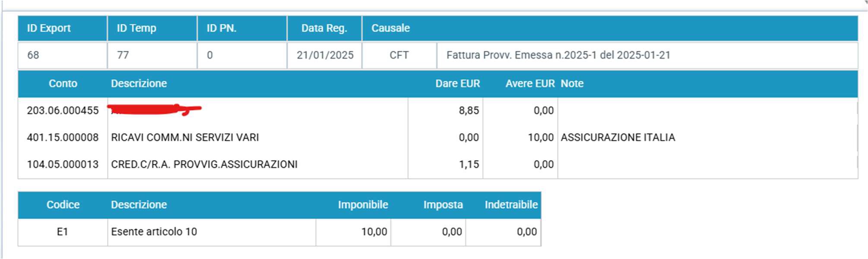This screenshot has width=868, height=259.
Task: Select account row 203.06.000455
Action: pos(438,111)
